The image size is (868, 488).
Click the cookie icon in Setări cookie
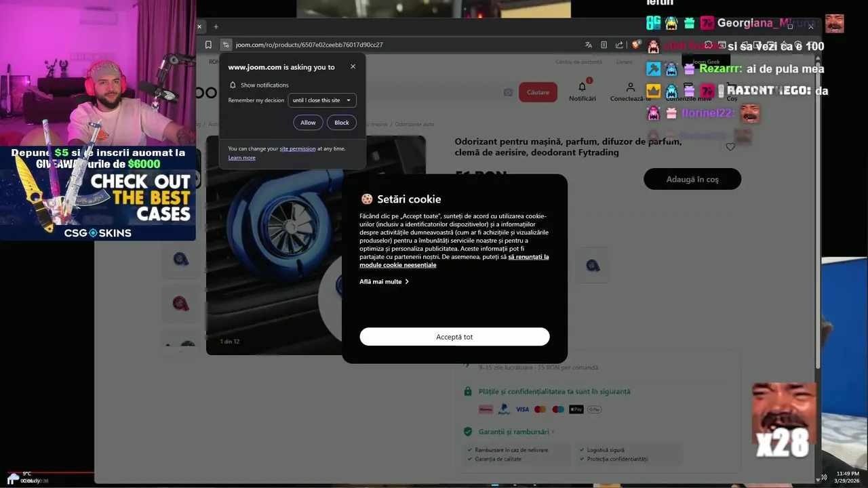(x=367, y=199)
